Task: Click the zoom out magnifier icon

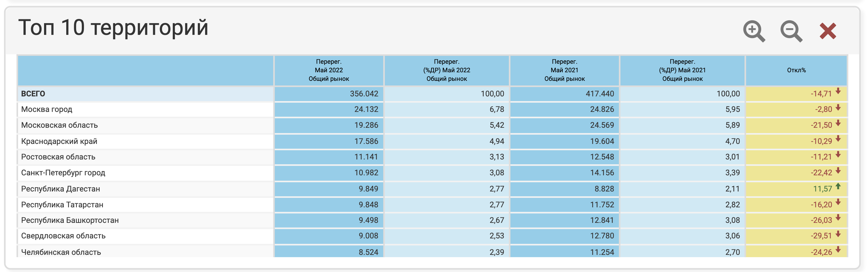Action: (x=791, y=31)
